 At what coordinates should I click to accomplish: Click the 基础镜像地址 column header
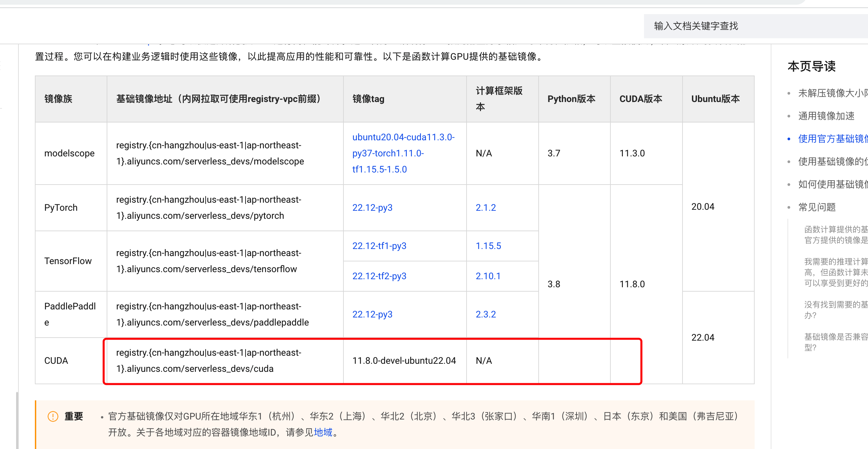point(225,99)
